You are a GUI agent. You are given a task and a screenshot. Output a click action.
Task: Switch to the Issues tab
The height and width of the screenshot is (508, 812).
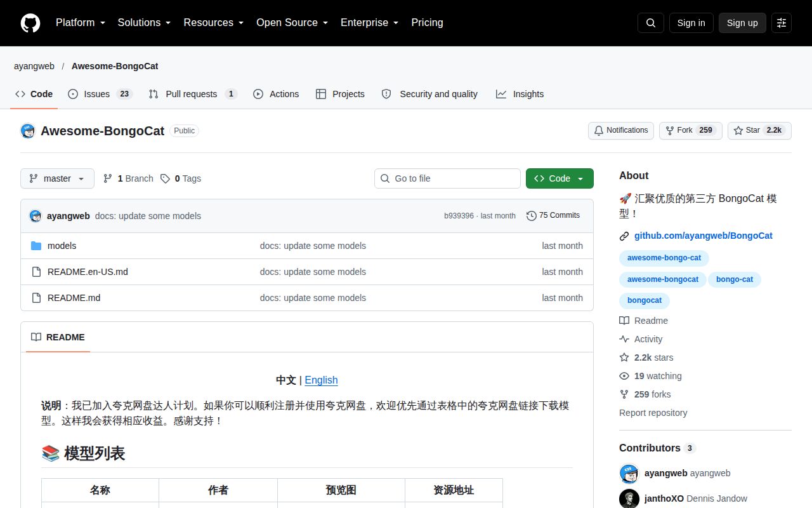click(100, 94)
